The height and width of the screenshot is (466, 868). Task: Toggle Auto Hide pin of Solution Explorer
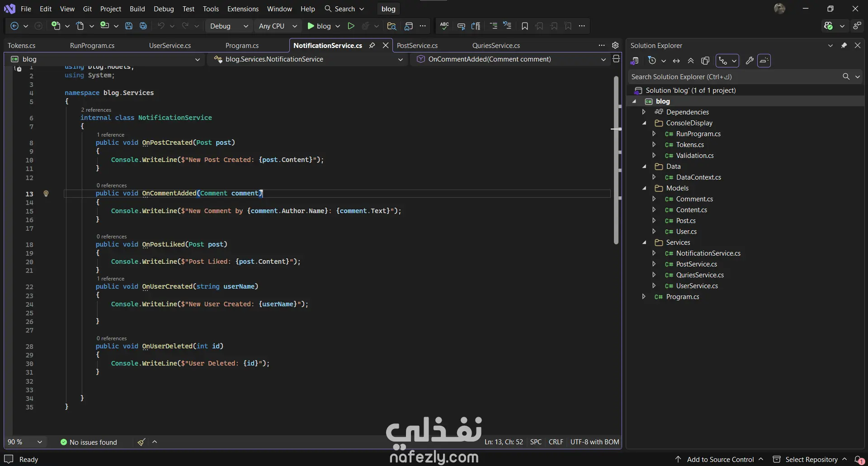click(844, 45)
